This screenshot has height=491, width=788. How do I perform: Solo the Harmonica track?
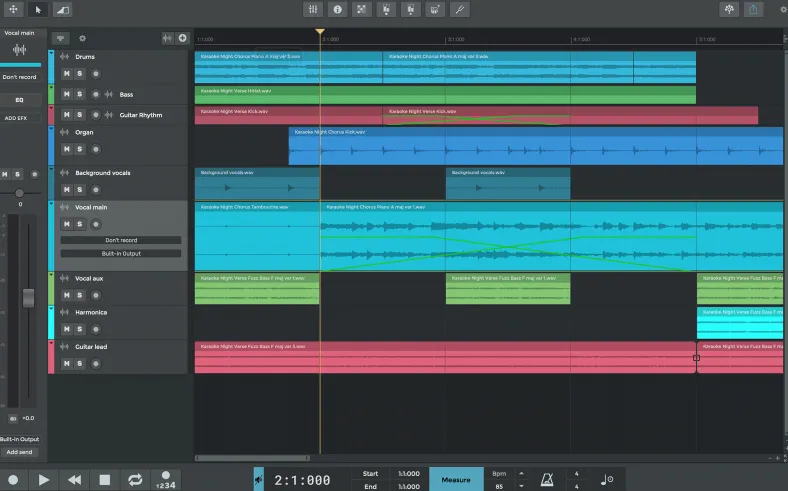point(79,329)
